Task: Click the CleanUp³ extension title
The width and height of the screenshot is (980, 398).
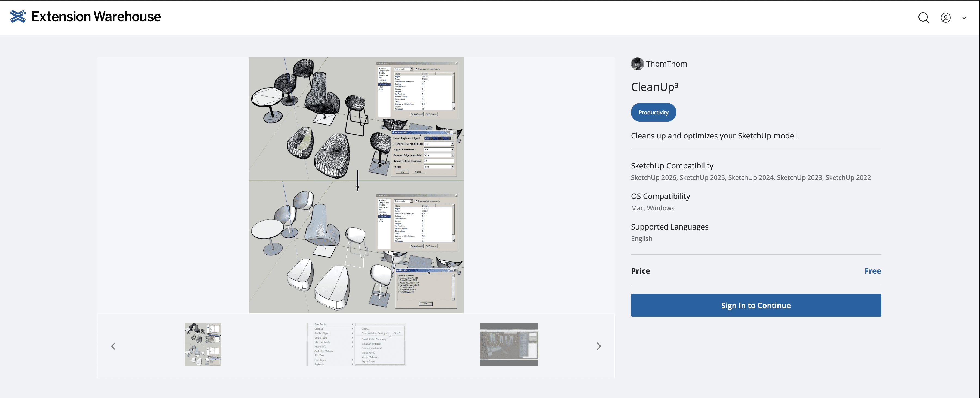Action: [654, 87]
